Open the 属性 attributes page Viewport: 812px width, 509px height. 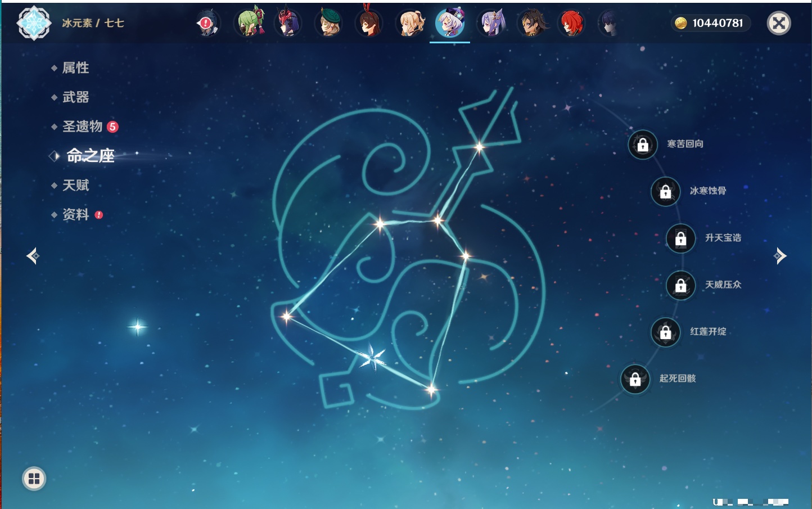point(75,68)
